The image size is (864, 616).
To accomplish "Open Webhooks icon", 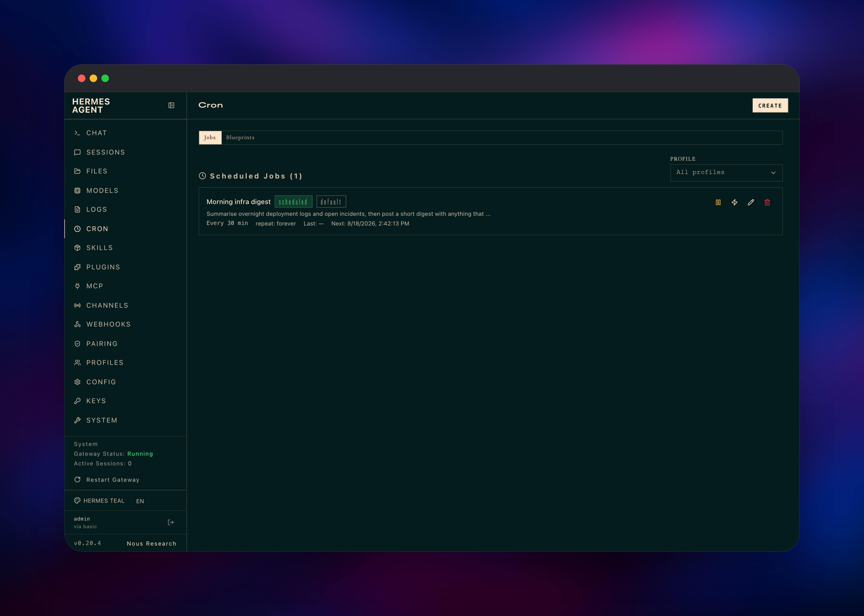I will point(77,324).
